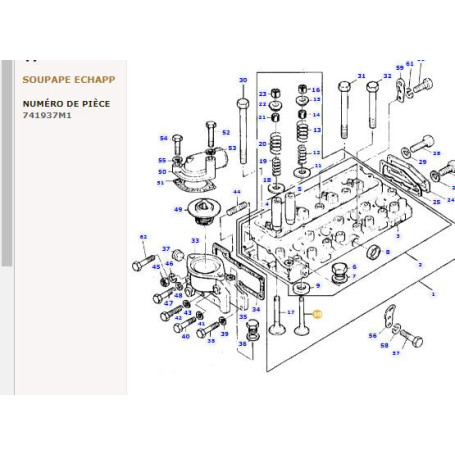Viewport: 455px width, 455px height.
Task: Select callout 5 above the valve guide
Action: 299,189
